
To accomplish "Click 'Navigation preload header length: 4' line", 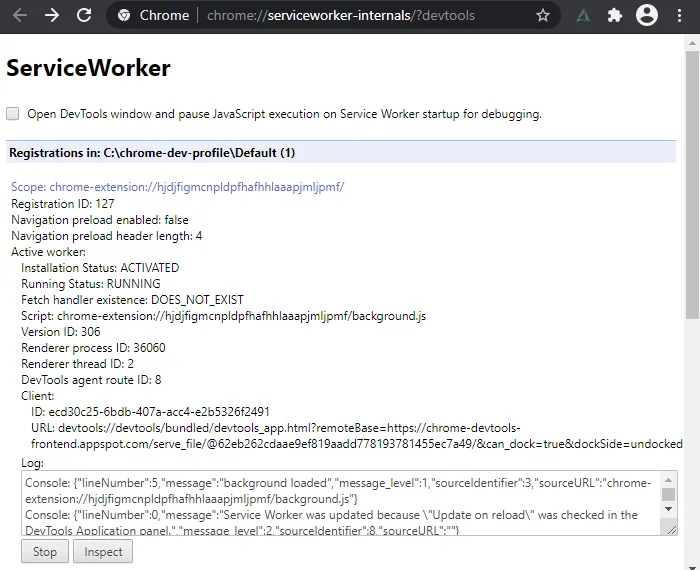I will tap(106, 236).
